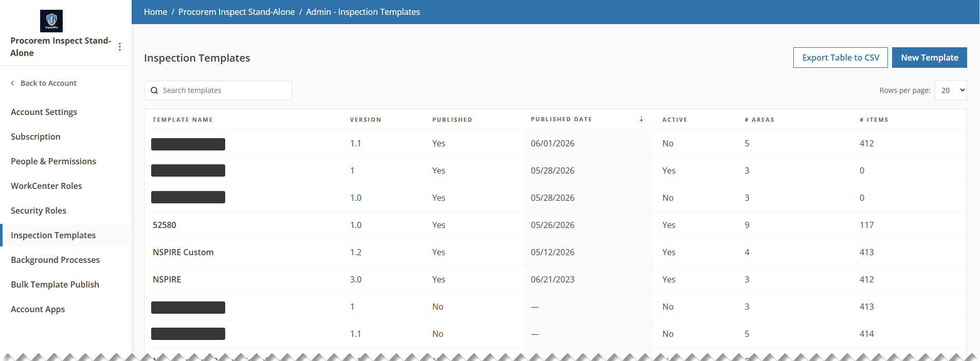Open the Subscription page
980x361 pixels.
(35, 137)
